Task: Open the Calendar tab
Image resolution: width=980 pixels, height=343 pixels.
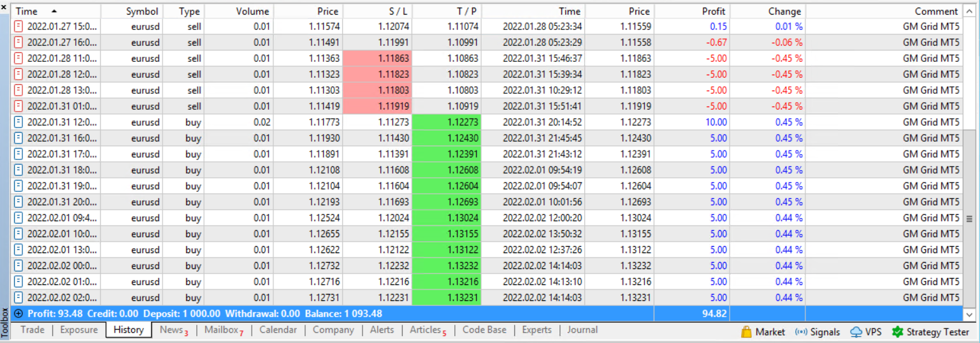Action: click(278, 330)
